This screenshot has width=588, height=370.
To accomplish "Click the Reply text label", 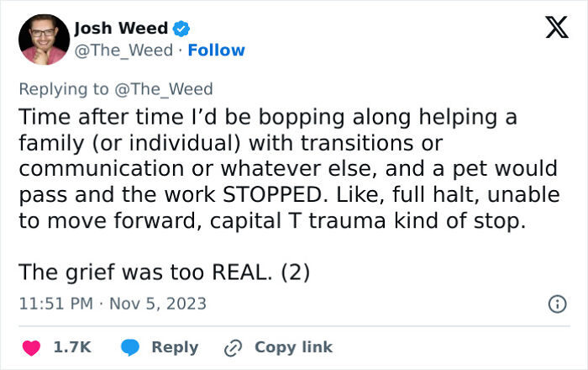I will click(175, 347).
